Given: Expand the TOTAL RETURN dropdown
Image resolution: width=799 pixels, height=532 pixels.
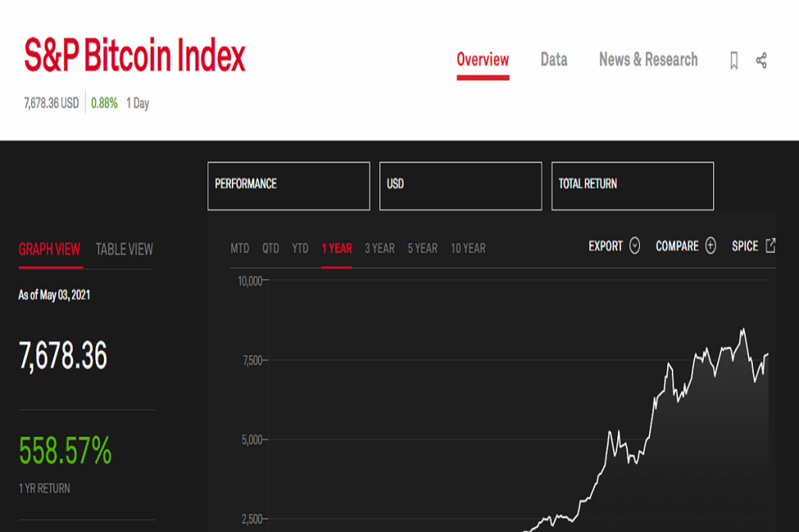Looking at the screenshot, I should (x=632, y=186).
